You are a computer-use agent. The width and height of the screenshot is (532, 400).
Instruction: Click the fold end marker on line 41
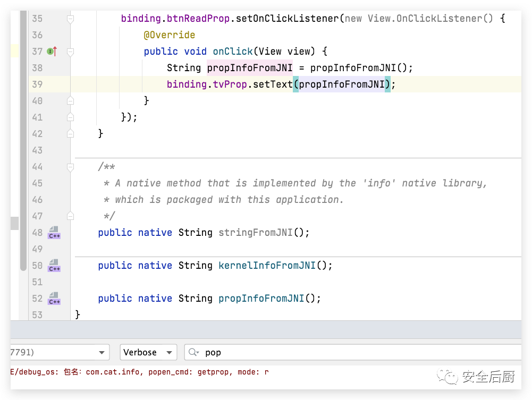pyautogui.click(x=70, y=117)
